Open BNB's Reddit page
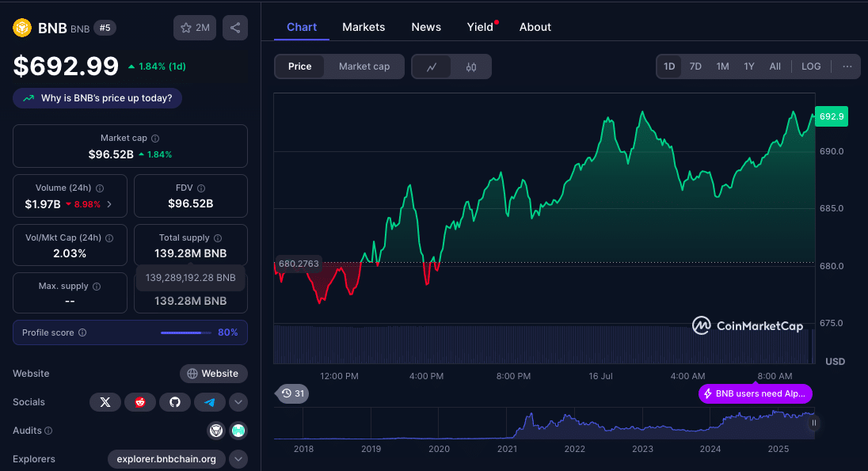 [x=140, y=402]
